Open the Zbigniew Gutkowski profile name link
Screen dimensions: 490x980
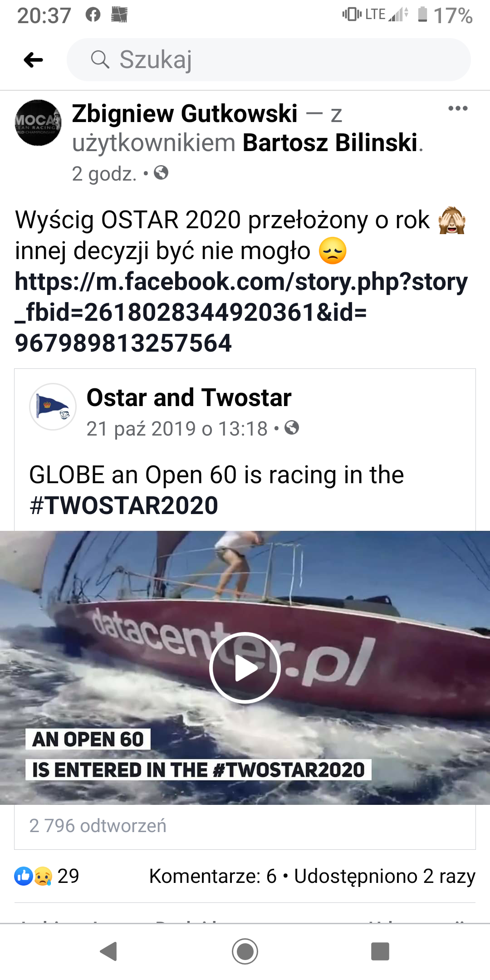point(185,113)
